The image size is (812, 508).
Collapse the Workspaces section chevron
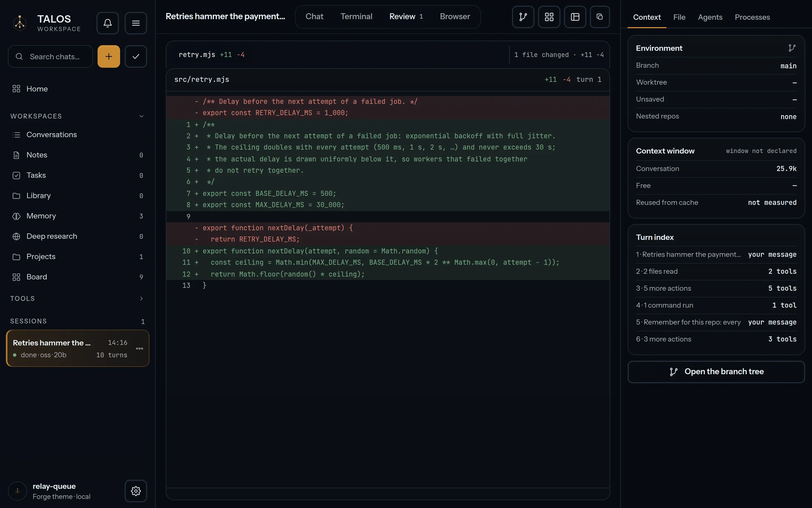[141, 116]
